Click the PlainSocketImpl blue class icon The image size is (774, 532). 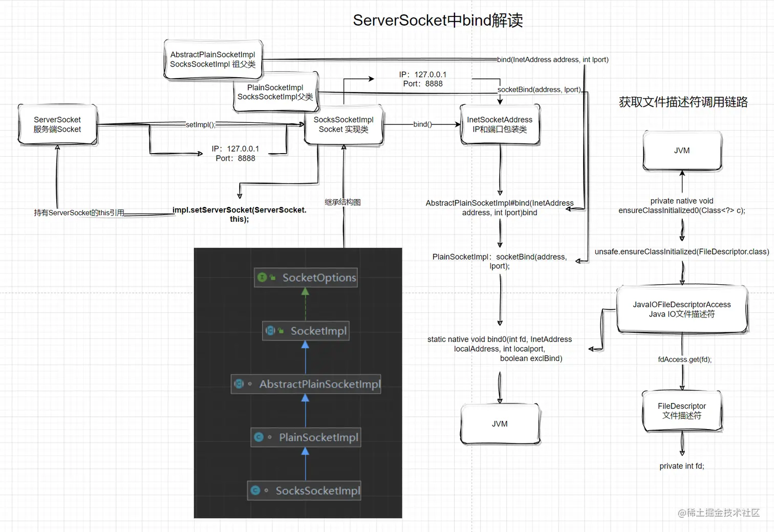click(x=259, y=438)
